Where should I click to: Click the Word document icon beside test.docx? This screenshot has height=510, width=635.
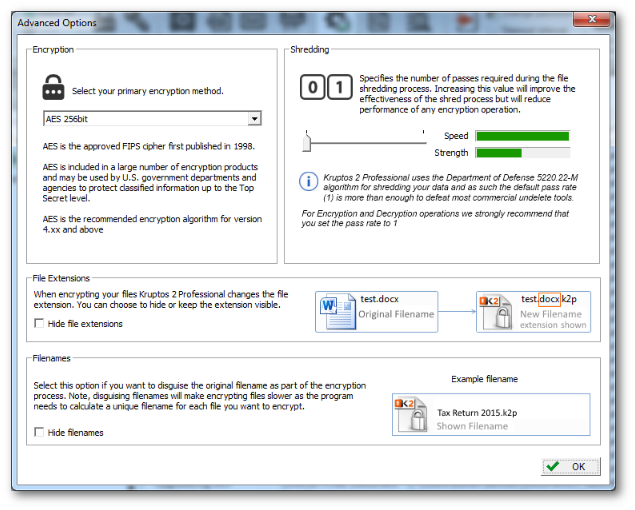(x=337, y=312)
